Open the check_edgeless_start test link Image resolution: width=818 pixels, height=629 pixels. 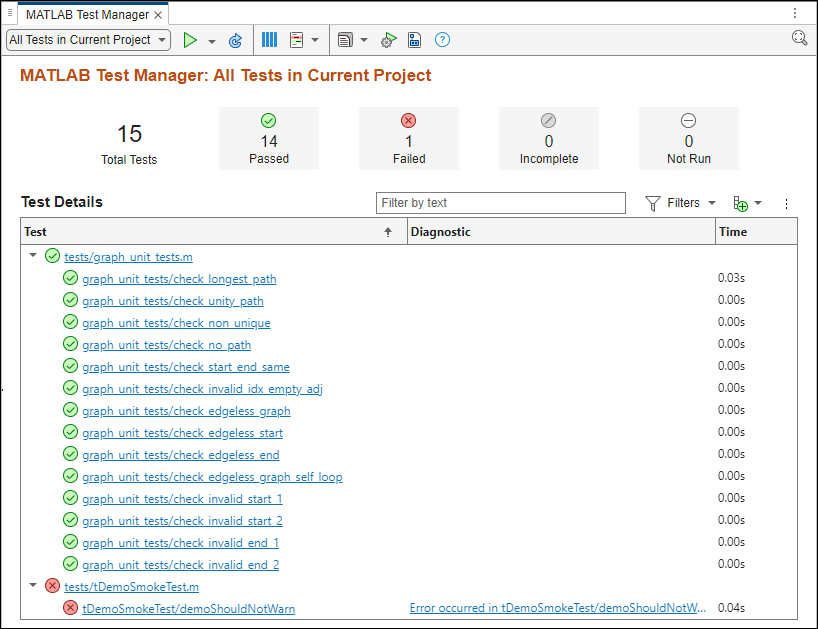pyautogui.click(x=183, y=433)
